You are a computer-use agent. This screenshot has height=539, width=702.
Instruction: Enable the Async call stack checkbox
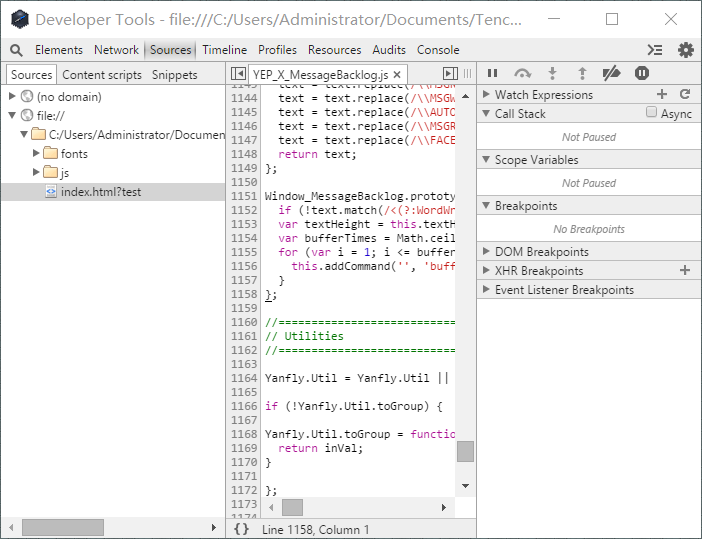tap(651, 112)
